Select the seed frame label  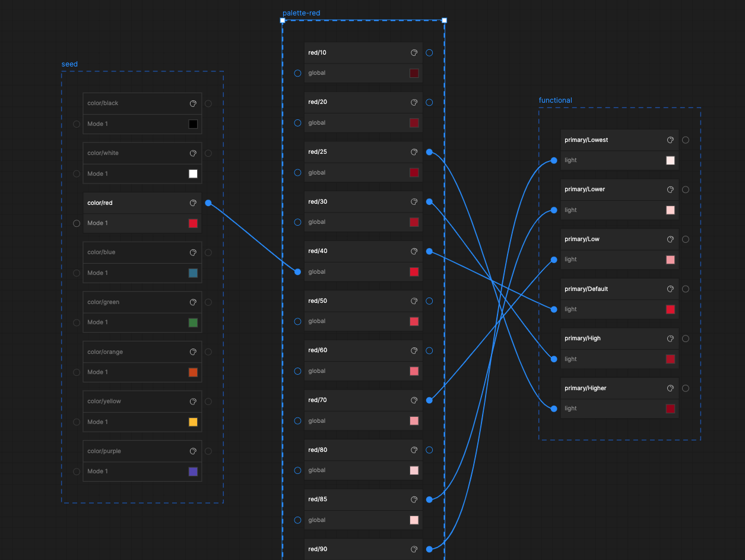(x=69, y=64)
